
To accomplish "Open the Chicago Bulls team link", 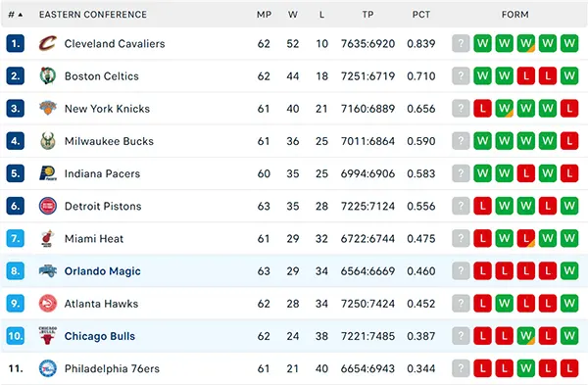I will tap(100, 336).
